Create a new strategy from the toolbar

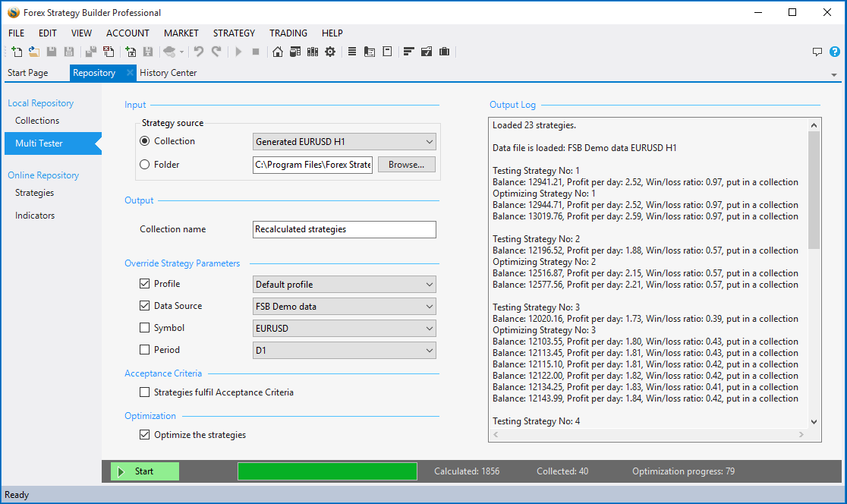click(17, 52)
